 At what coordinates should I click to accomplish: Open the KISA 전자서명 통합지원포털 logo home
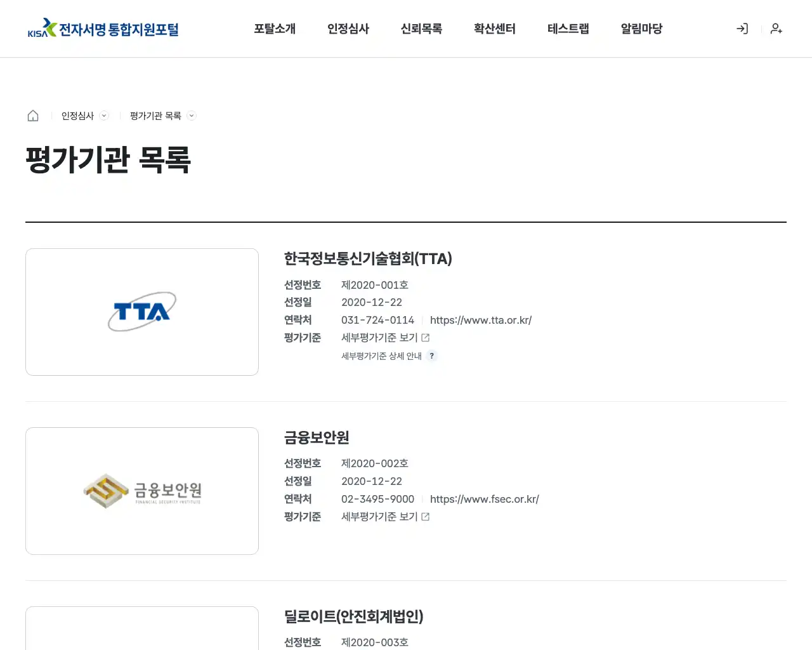pos(103,29)
